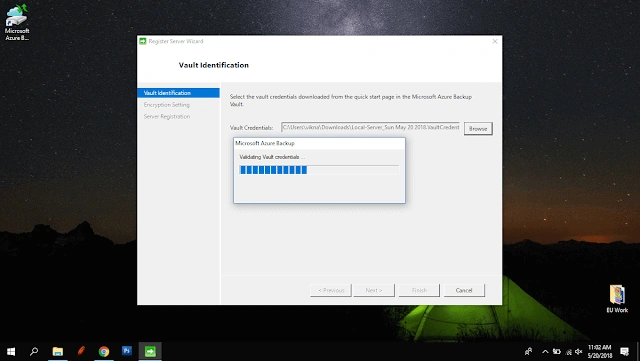This screenshot has width=640, height=361.
Task: Click the battery status tray icon
Action: 557,352
